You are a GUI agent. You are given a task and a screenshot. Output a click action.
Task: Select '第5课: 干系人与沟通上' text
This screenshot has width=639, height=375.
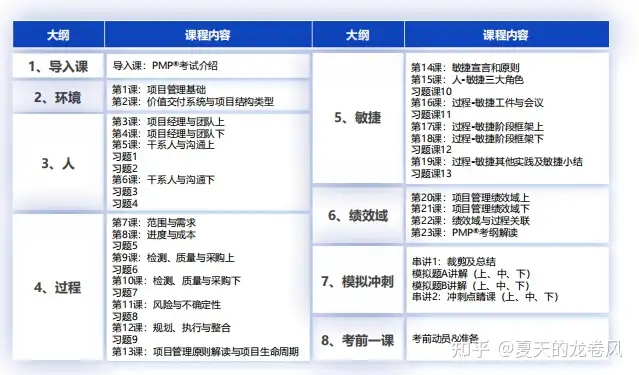pos(163,145)
